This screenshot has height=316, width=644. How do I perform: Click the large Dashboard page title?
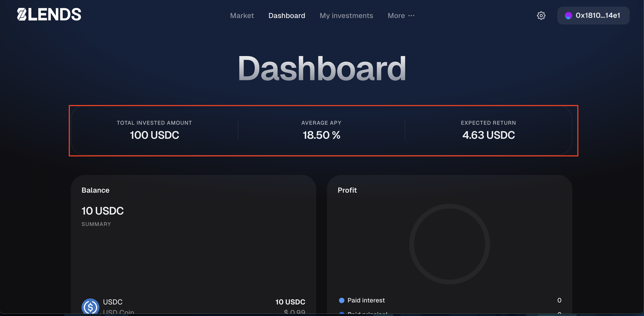click(x=321, y=68)
